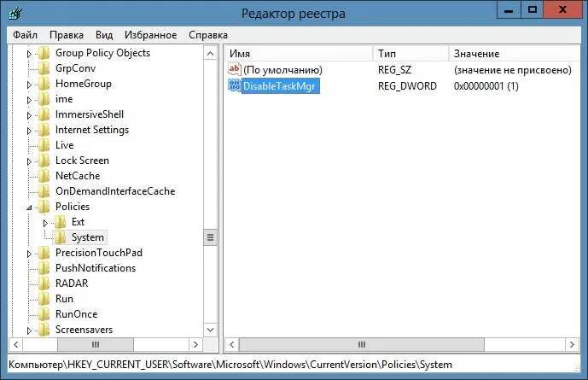Select the DisableTaskMgr value name
588x380 pixels.
(279, 86)
